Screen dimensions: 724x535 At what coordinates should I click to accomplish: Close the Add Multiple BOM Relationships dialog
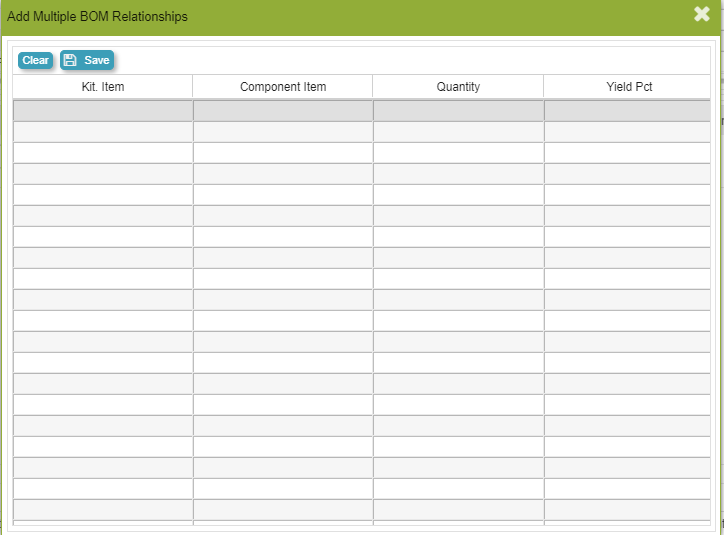pyautogui.click(x=702, y=15)
